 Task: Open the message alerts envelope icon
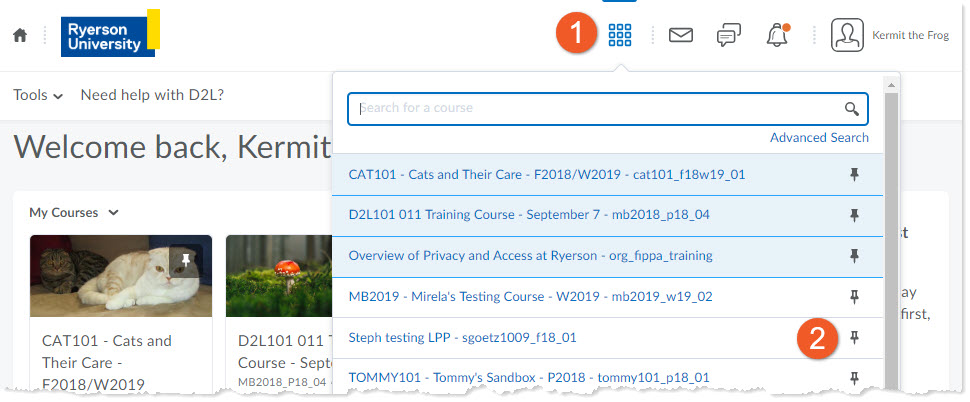(x=681, y=36)
